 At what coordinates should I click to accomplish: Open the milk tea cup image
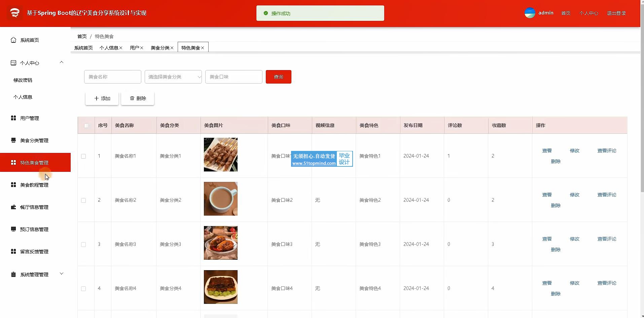[x=221, y=199]
